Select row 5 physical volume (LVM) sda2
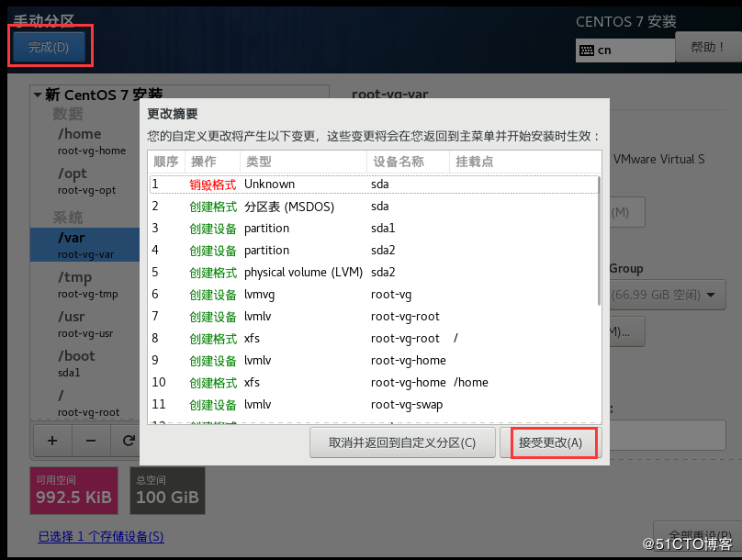742x560 pixels. 374,272
